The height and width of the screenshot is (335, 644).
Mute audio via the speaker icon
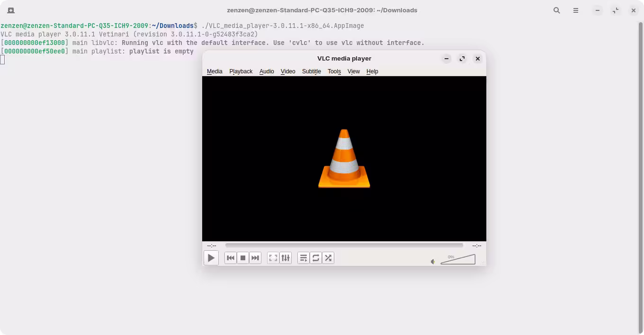(433, 262)
